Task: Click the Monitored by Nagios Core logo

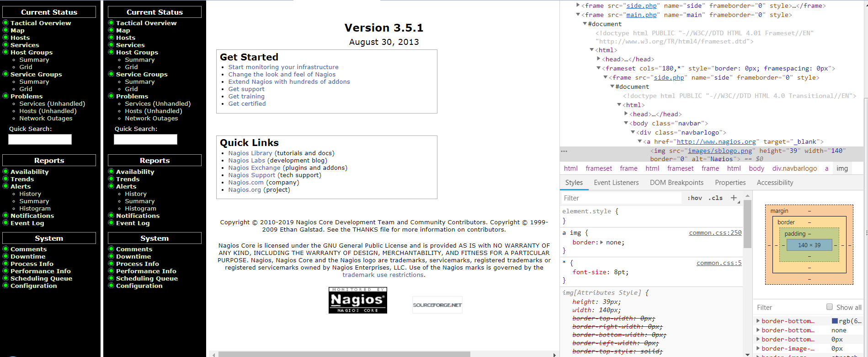Action: [x=357, y=300]
